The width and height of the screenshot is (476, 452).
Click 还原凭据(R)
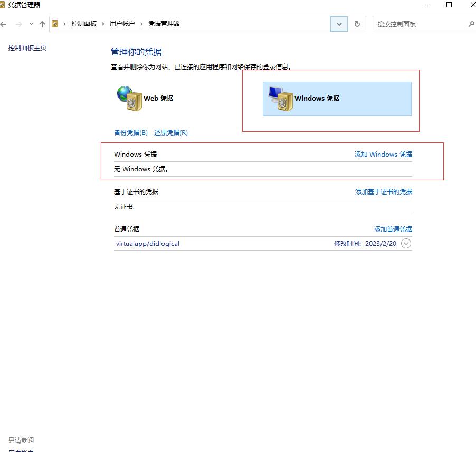(x=170, y=132)
